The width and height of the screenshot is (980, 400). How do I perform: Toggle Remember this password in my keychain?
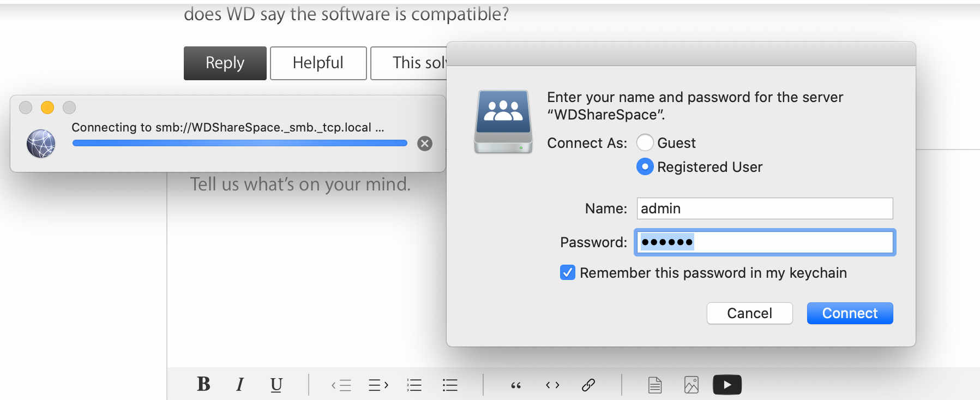click(567, 272)
